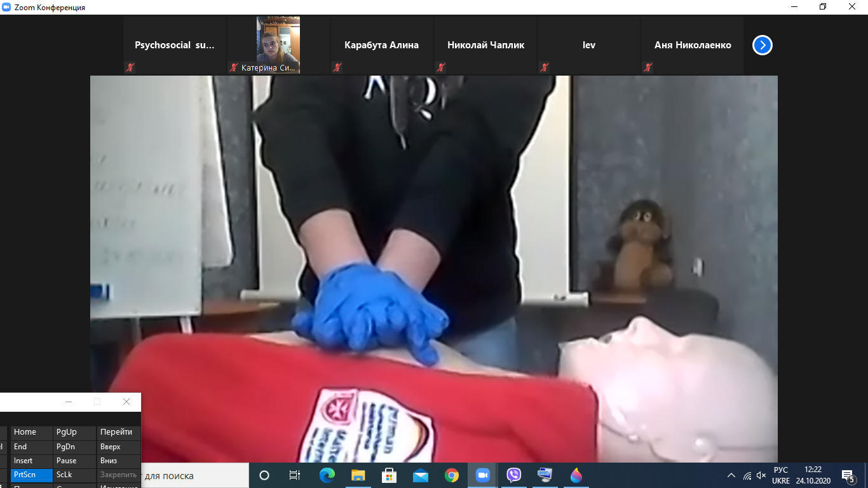Click the main speaker CPR video

point(434,269)
